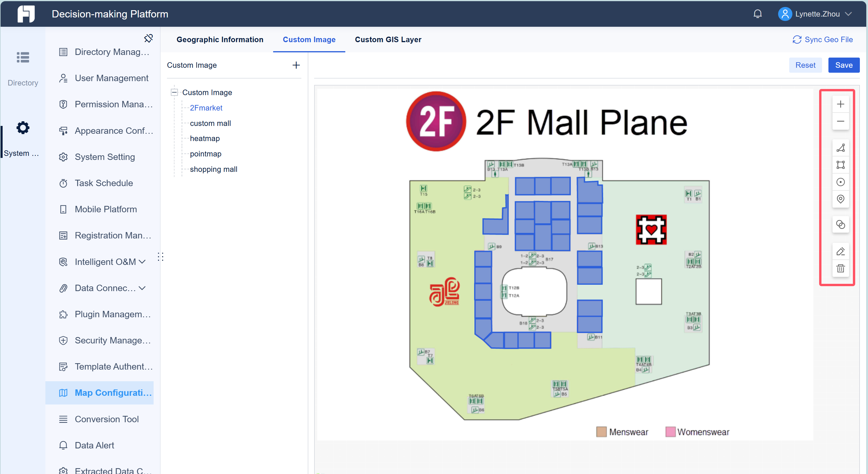Click the platform logo icon
This screenshot has height=474, width=868.
pyautogui.click(x=26, y=14)
